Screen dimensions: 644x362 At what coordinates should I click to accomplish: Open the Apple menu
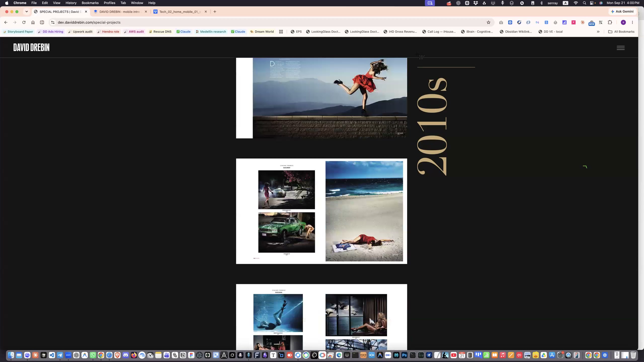7,3
